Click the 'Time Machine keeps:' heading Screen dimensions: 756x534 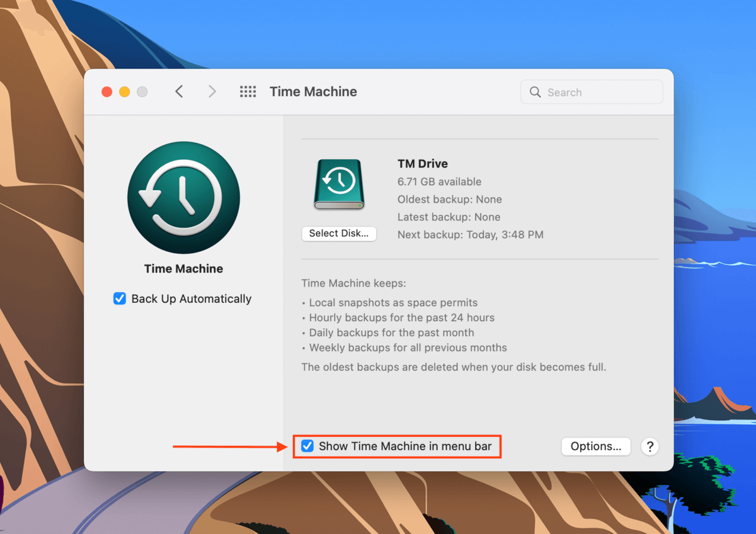click(354, 283)
